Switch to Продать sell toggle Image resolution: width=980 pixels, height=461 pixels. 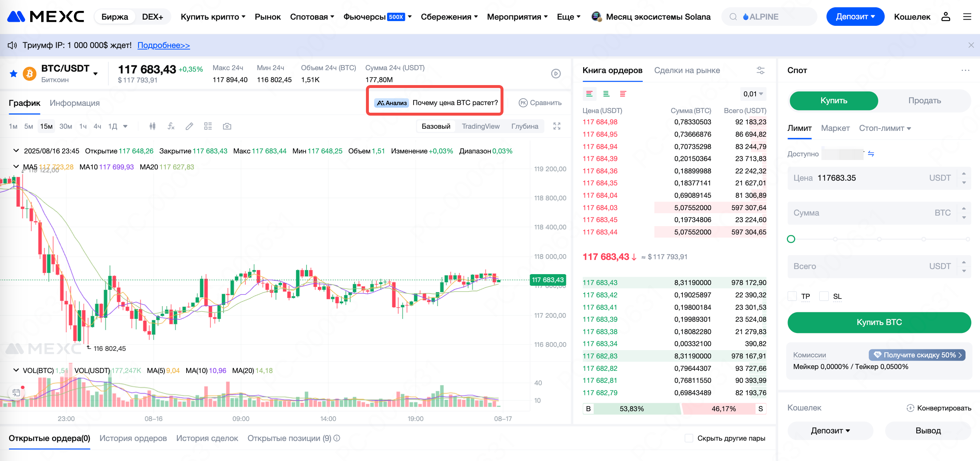pos(924,101)
